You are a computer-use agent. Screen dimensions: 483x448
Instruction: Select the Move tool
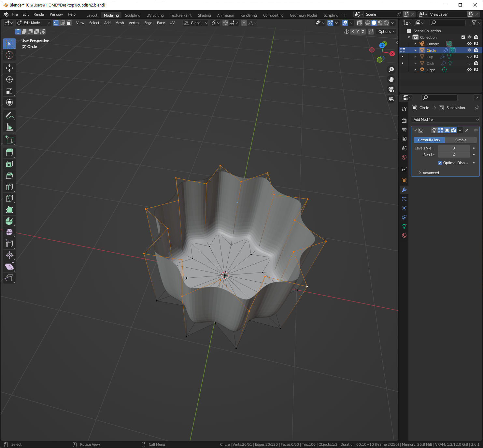tap(9, 68)
